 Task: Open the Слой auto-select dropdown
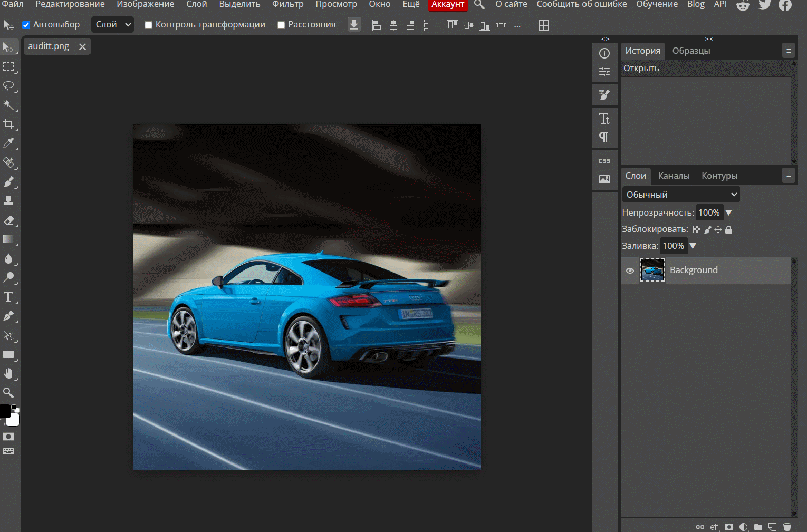tap(113, 25)
